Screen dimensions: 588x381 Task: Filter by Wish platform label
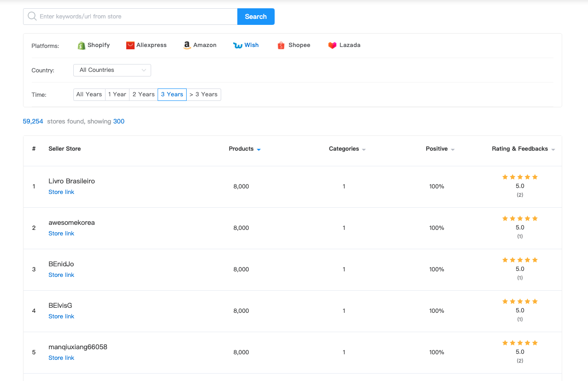click(252, 45)
